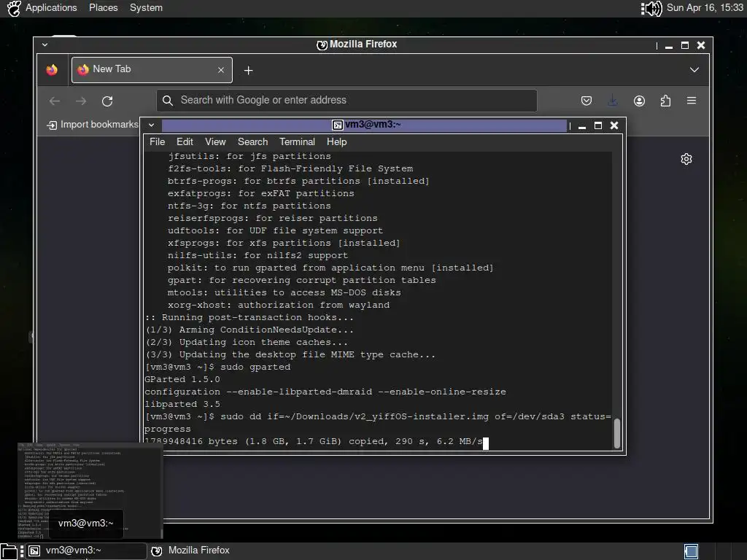
Task: Open the terminal window menu chevron
Action: pyautogui.click(x=151, y=125)
